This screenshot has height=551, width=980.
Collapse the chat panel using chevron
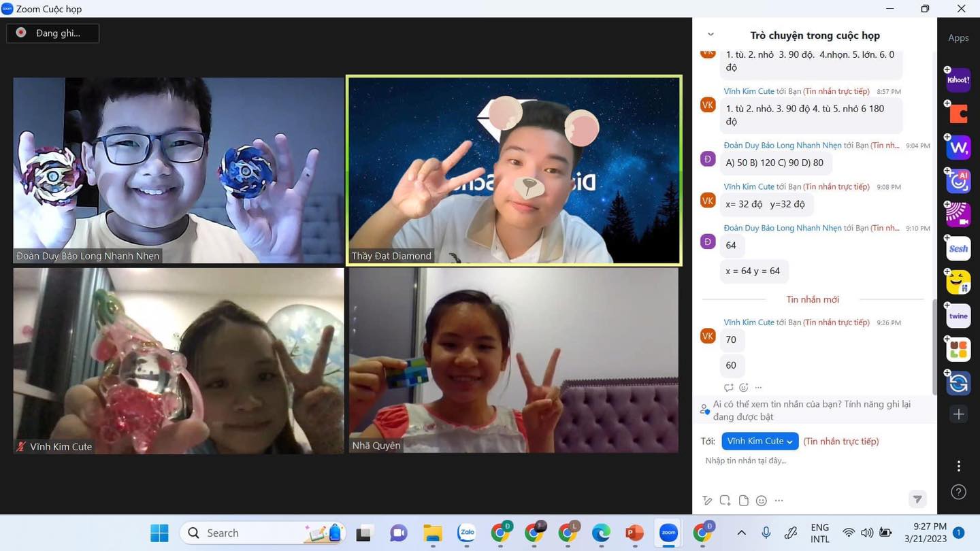tap(710, 35)
